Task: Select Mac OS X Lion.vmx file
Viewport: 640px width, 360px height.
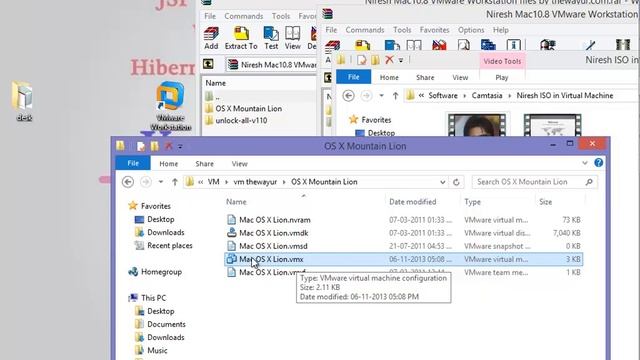Action: click(x=404, y=259)
